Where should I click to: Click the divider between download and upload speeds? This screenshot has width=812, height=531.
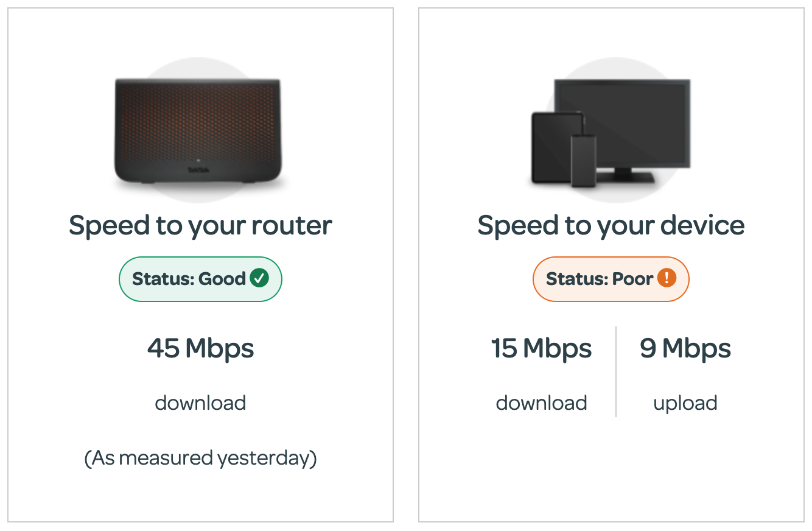pyautogui.click(x=617, y=373)
